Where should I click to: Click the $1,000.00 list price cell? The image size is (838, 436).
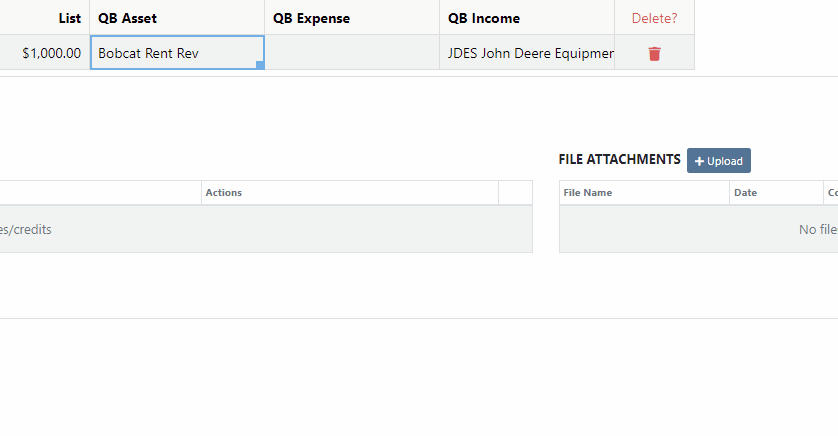pyautogui.click(x=44, y=53)
